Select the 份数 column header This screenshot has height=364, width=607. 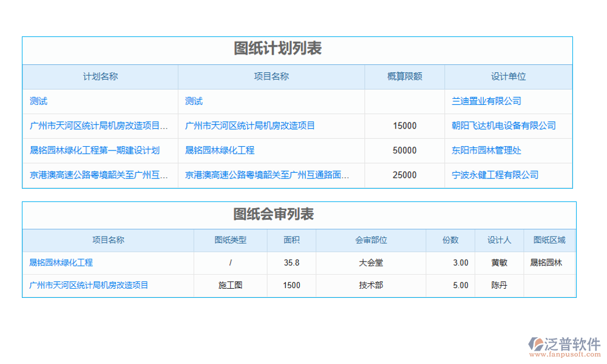pyautogui.click(x=450, y=240)
